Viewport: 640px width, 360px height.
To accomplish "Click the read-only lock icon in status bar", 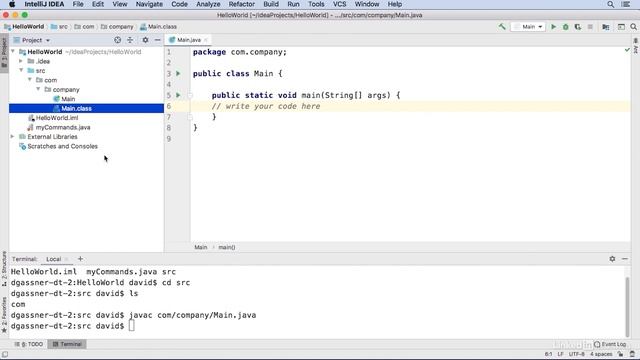I will pos(620,354).
